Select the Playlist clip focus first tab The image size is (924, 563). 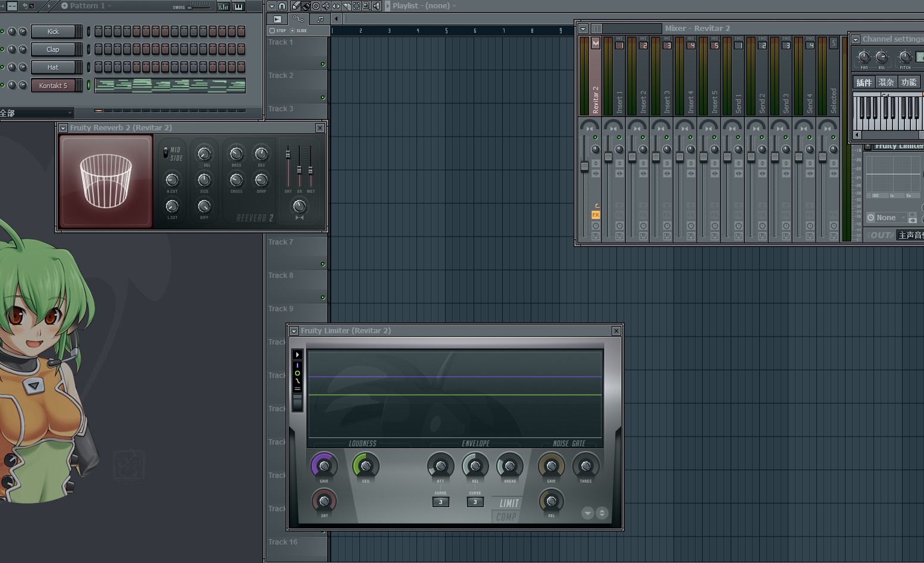[277, 19]
